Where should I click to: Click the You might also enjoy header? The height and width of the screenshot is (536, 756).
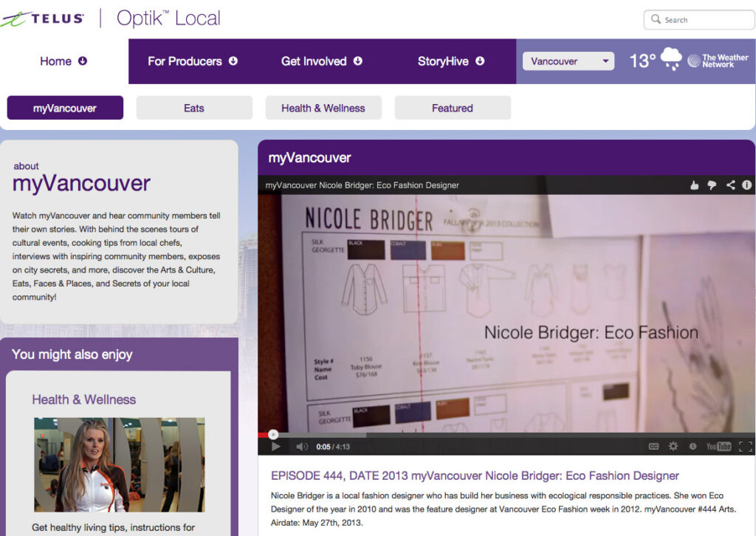click(x=72, y=354)
